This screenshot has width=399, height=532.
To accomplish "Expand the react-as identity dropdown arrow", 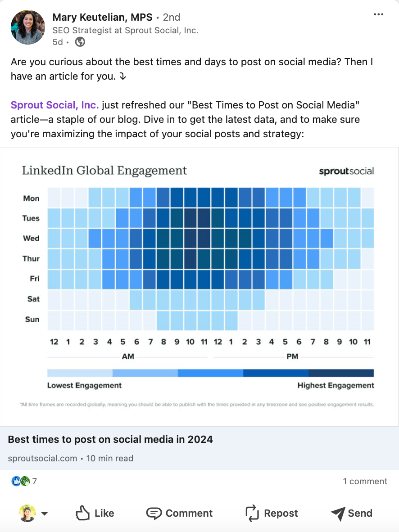I will click(x=45, y=514).
